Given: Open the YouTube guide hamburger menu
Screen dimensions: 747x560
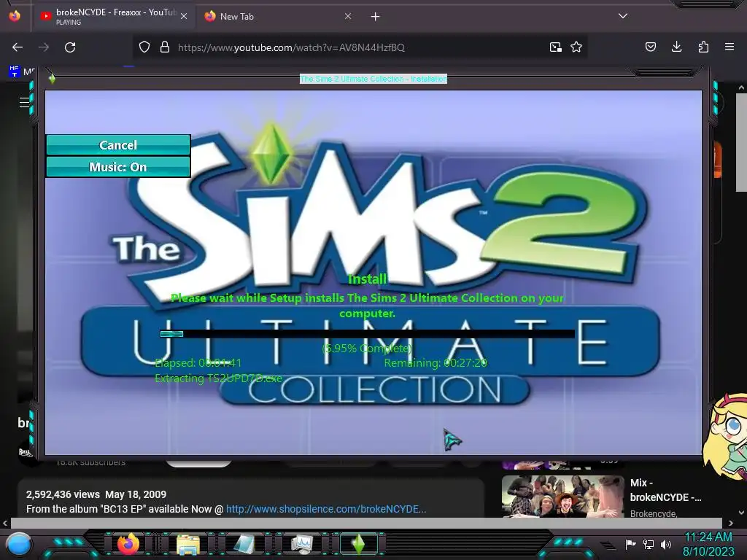Looking at the screenshot, I should point(24,102).
